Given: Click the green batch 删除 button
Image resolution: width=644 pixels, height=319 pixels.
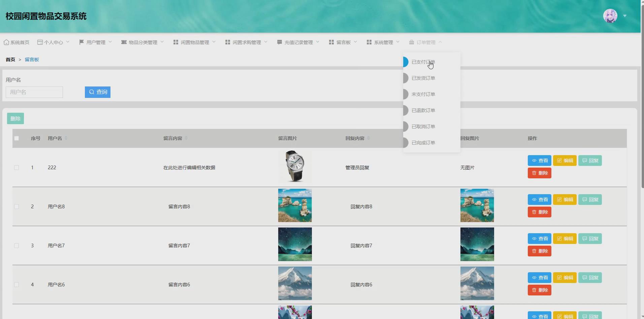Looking at the screenshot, I should pos(15,118).
